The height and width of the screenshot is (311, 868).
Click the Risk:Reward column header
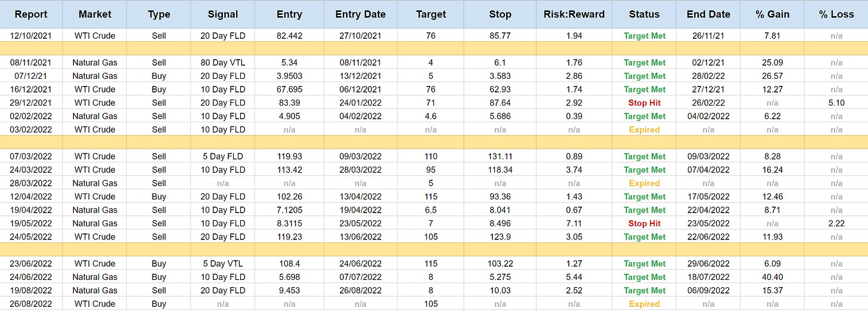click(574, 14)
